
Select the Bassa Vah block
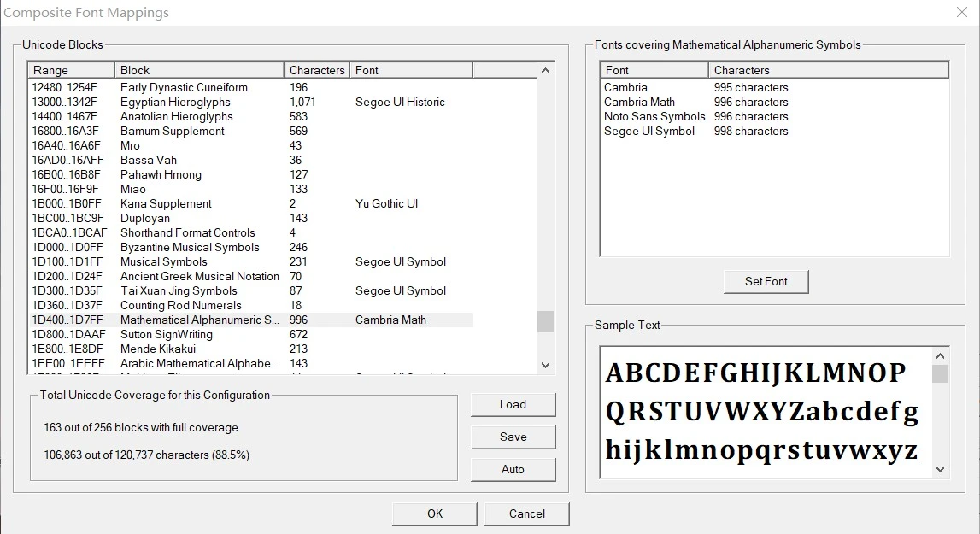pos(251,160)
